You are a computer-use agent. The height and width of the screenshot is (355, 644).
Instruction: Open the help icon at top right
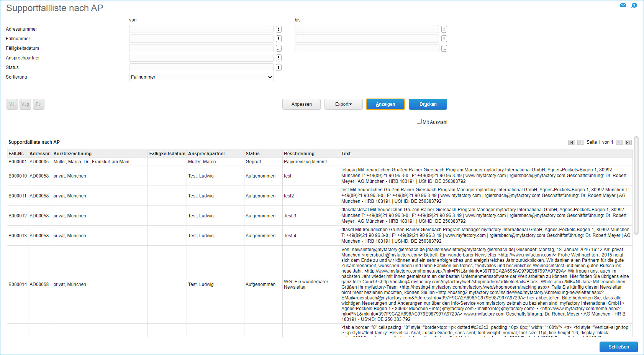[x=634, y=5]
